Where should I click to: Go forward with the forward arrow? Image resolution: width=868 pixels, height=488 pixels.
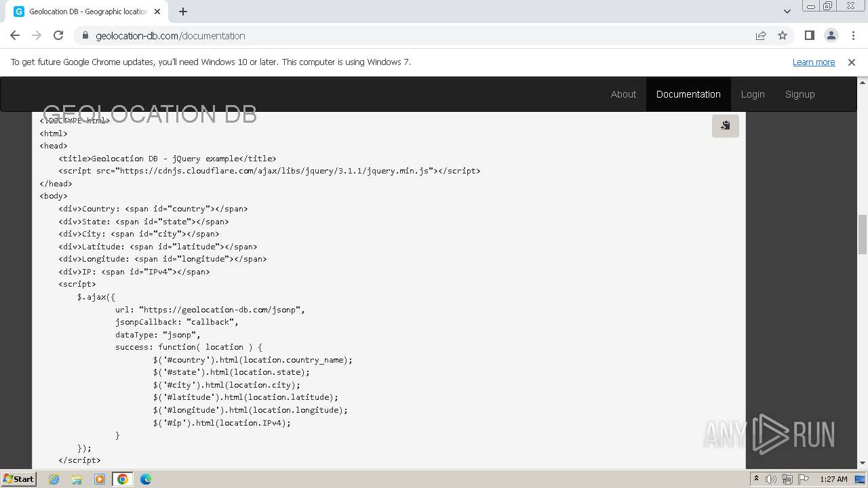coord(37,36)
